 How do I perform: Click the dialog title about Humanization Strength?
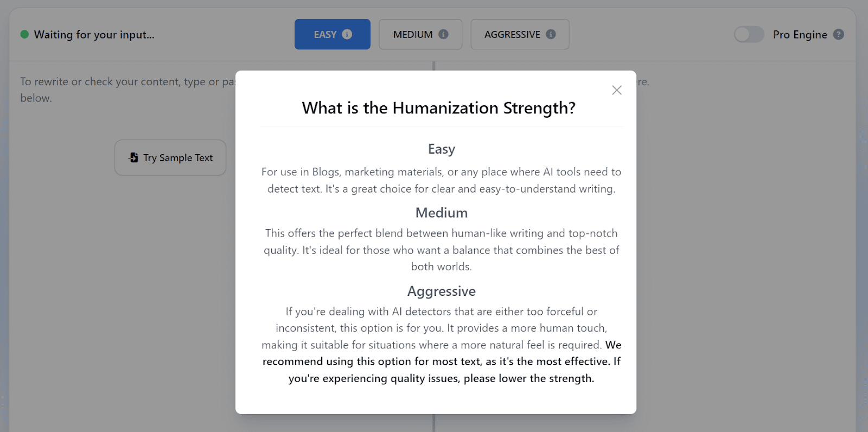tap(438, 108)
